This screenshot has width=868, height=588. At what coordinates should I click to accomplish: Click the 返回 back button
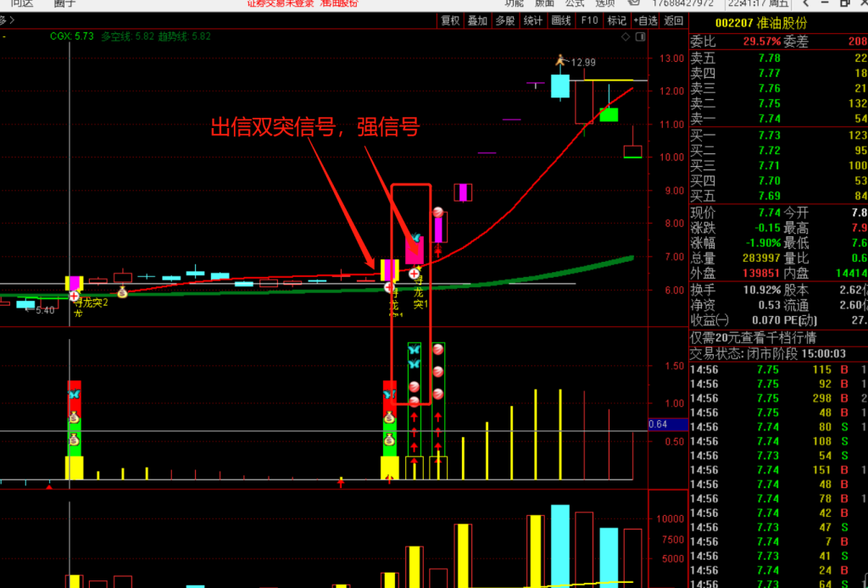pos(674,20)
